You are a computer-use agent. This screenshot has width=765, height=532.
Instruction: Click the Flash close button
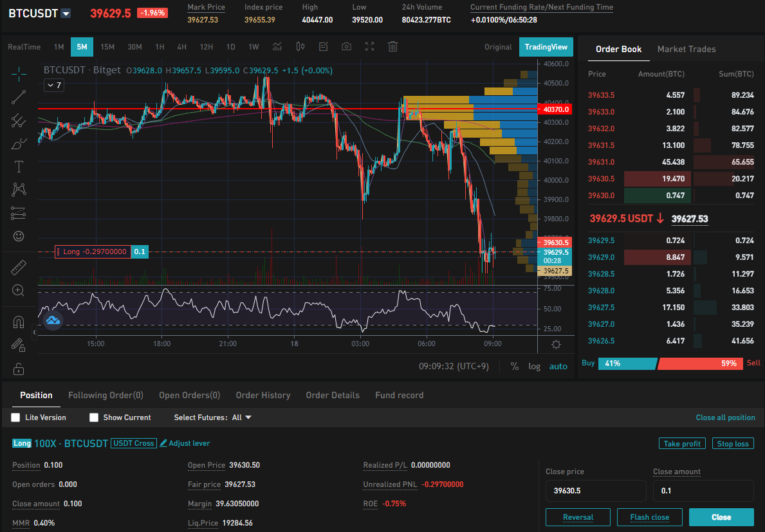point(649,517)
